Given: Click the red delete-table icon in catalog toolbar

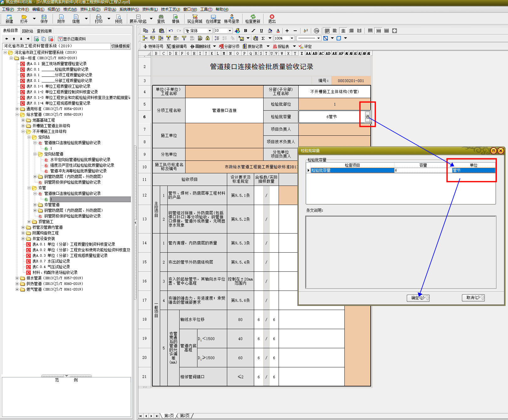Looking at the screenshot, I should (51, 39).
